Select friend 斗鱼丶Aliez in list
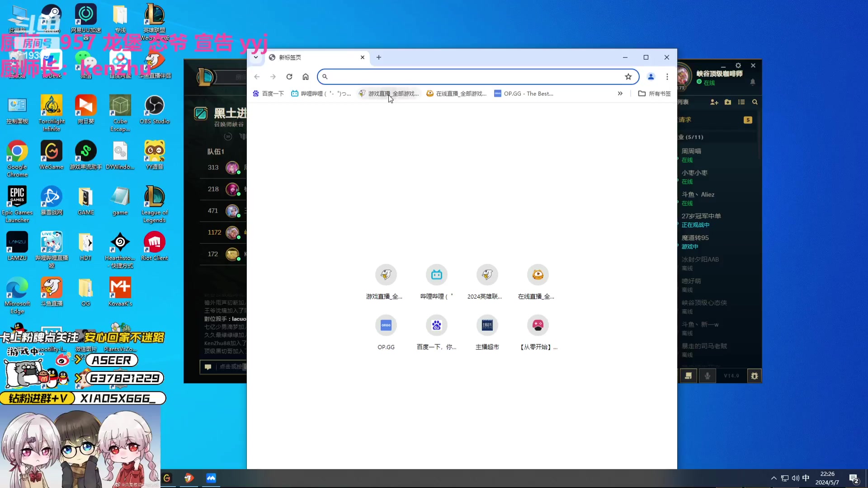Screen dimensions: 868x488 (718, 198)
